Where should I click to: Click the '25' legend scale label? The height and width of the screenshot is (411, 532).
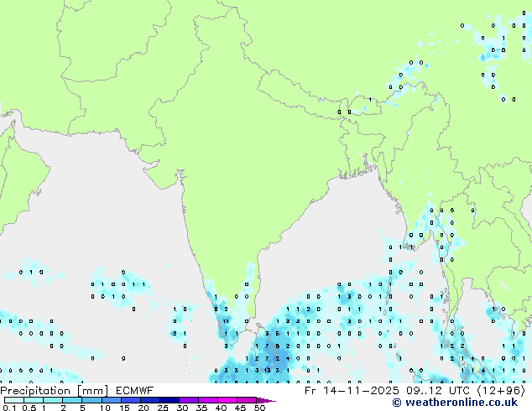tap(163, 408)
